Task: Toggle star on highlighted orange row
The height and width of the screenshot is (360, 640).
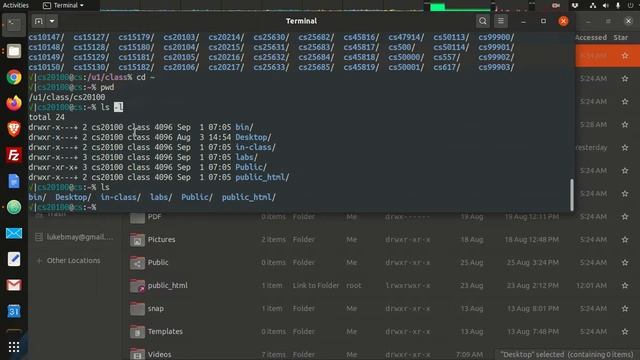Action: pyautogui.click(x=625, y=56)
